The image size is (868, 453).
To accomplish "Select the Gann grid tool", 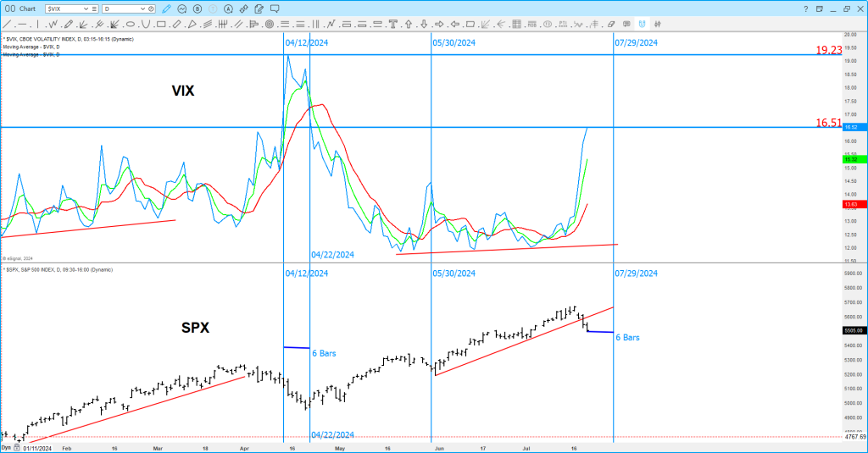I will point(516,25).
